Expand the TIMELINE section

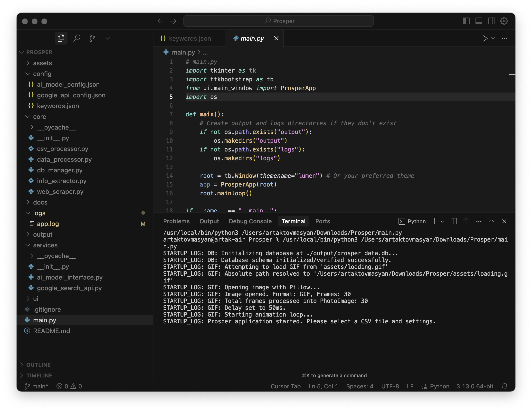tap(85, 375)
